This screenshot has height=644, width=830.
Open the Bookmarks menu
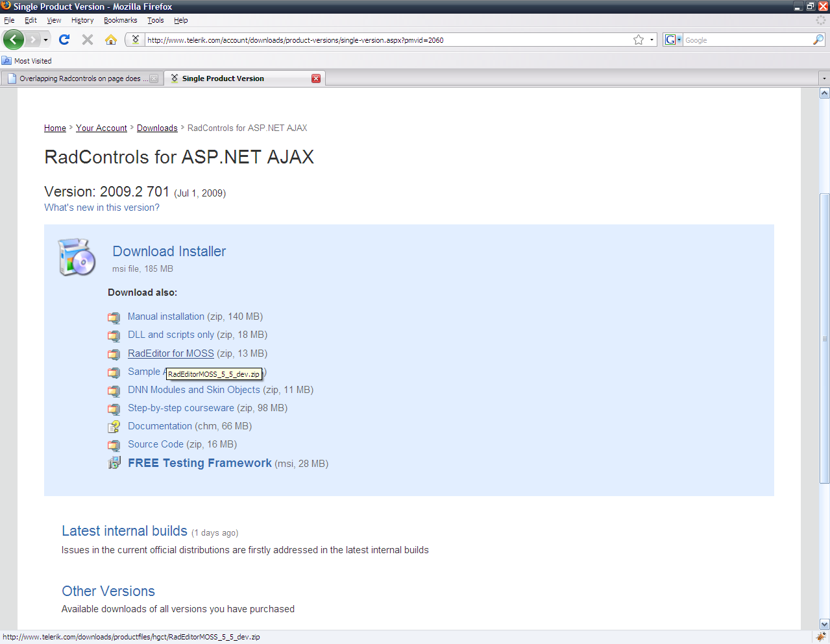click(x=120, y=20)
